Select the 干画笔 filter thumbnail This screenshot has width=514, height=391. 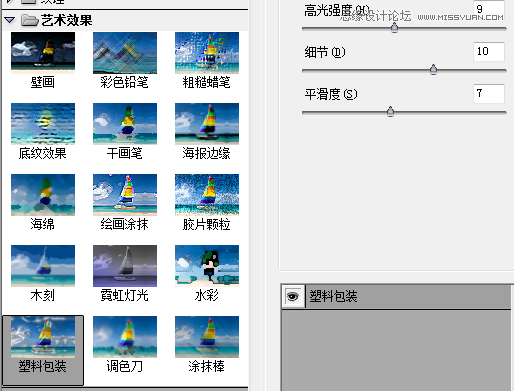tap(125, 124)
